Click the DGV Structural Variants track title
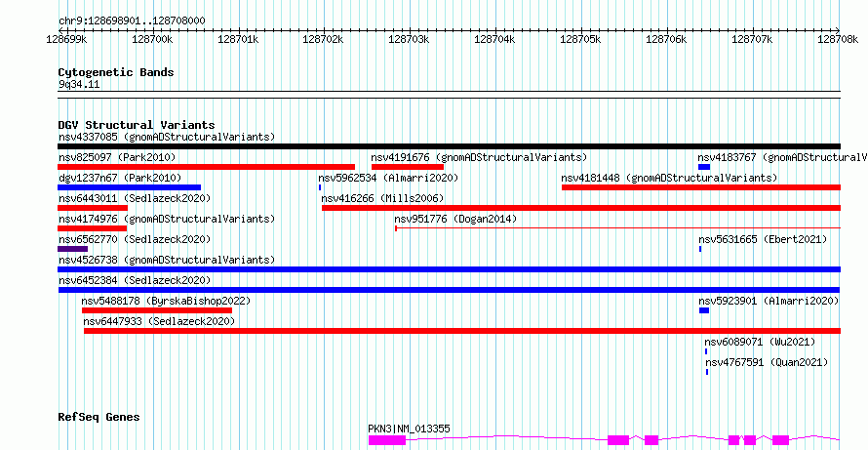The width and height of the screenshot is (868, 450). tap(137, 125)
